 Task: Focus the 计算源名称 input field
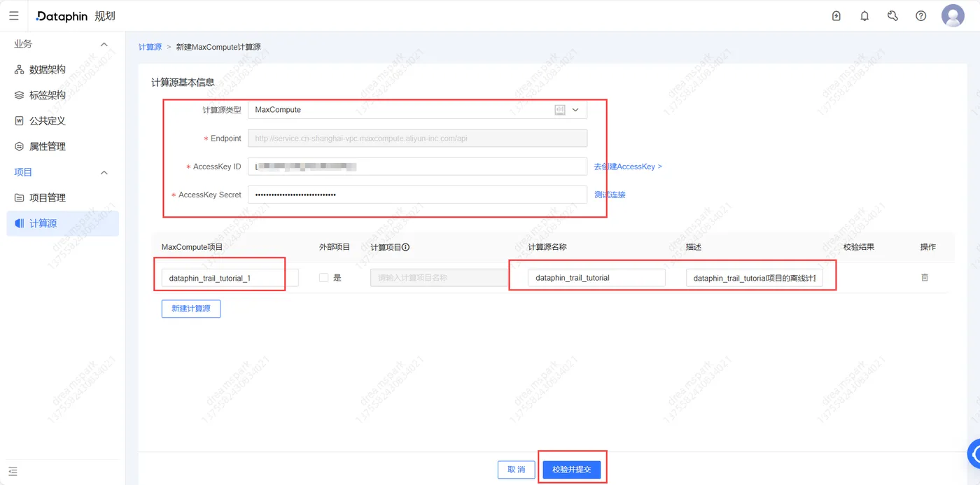coord(596,278)
